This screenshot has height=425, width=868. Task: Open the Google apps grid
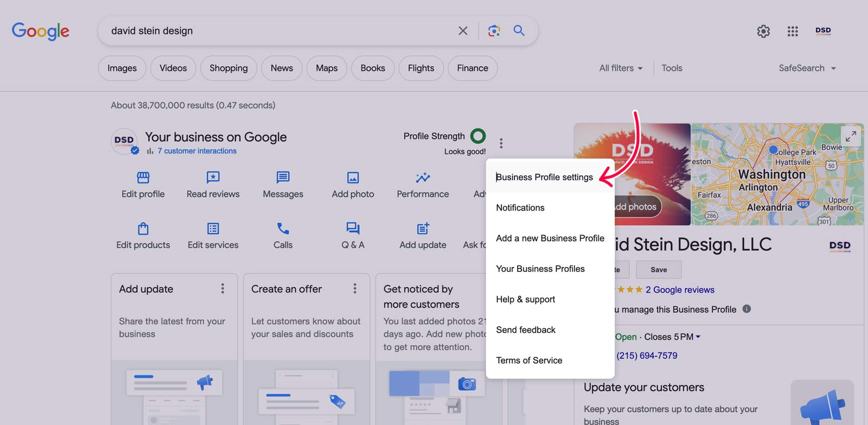[793, 31]
